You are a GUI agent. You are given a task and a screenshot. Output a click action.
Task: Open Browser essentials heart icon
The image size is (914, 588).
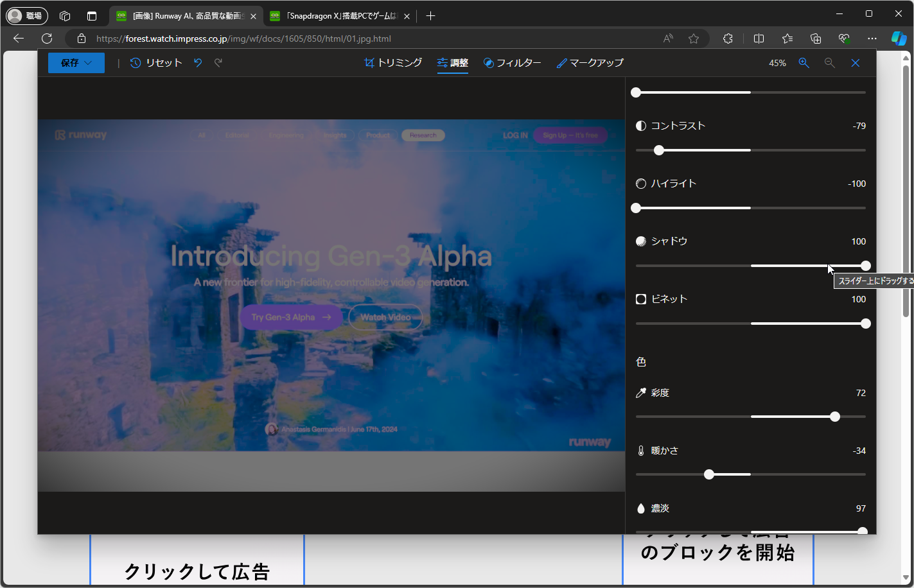(844, 39)
